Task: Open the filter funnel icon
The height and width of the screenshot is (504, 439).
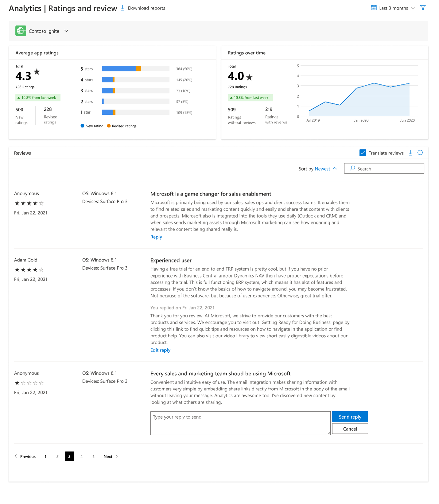Action: [x=423, y=8]
